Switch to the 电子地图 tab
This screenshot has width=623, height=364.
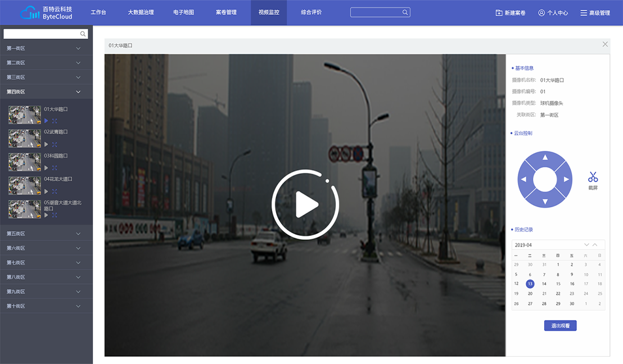[184, 12]
